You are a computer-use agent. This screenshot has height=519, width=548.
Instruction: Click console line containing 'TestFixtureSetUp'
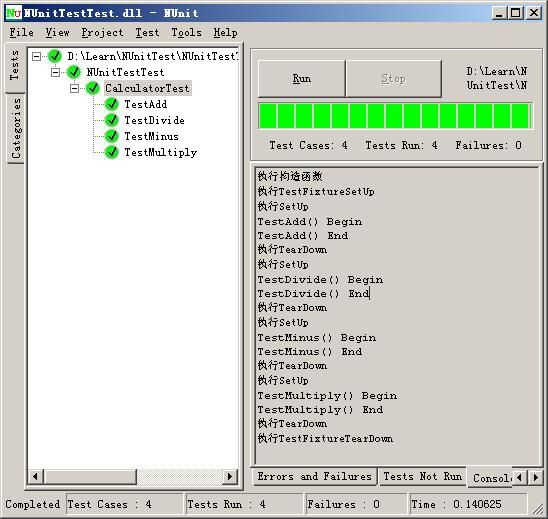tap(316, 192)
